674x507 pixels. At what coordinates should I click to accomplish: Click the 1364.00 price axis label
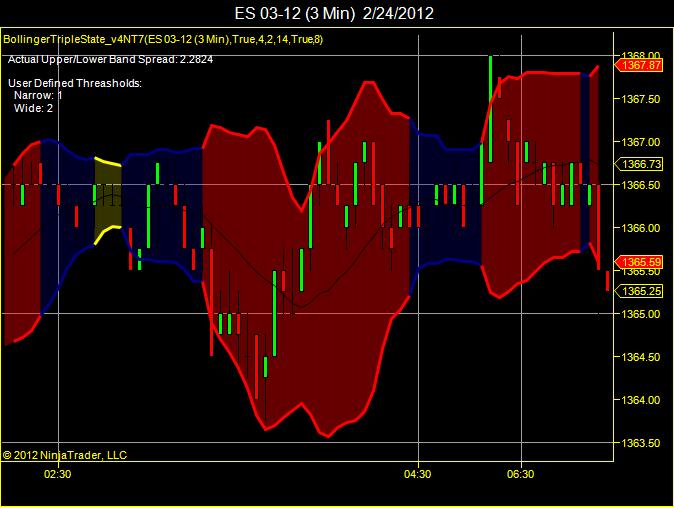(641, 400)
